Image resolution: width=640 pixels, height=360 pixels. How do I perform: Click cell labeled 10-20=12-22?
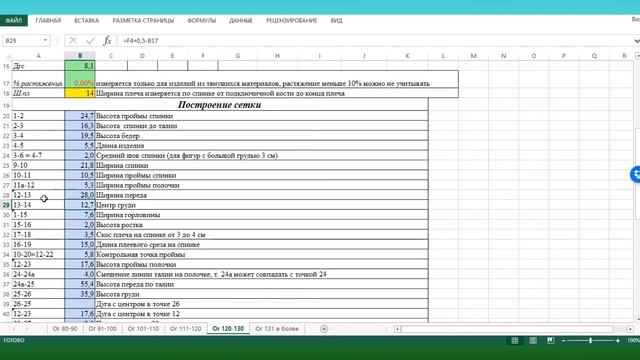(x=38, y=254)
